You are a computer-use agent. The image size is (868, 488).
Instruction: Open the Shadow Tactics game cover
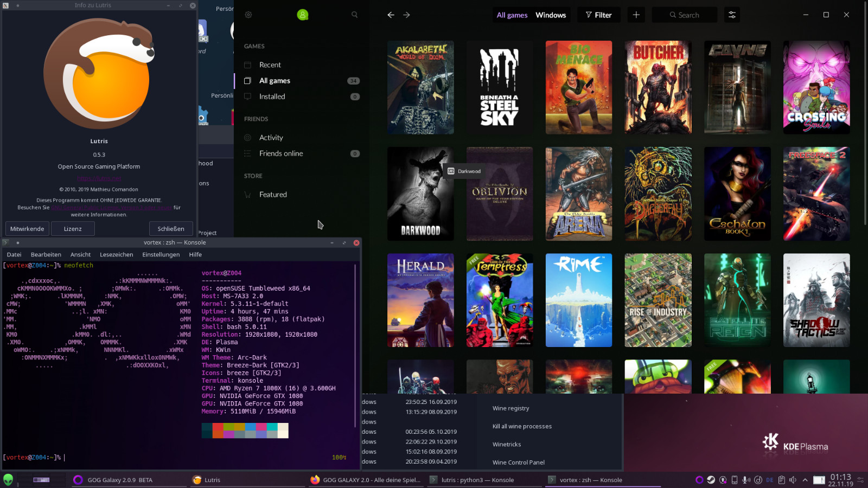tap(816, 300)
